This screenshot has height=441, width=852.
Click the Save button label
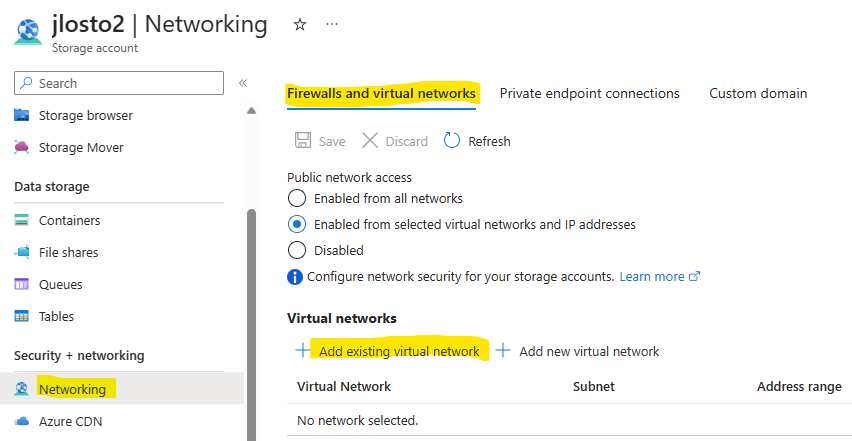(332, 141)
